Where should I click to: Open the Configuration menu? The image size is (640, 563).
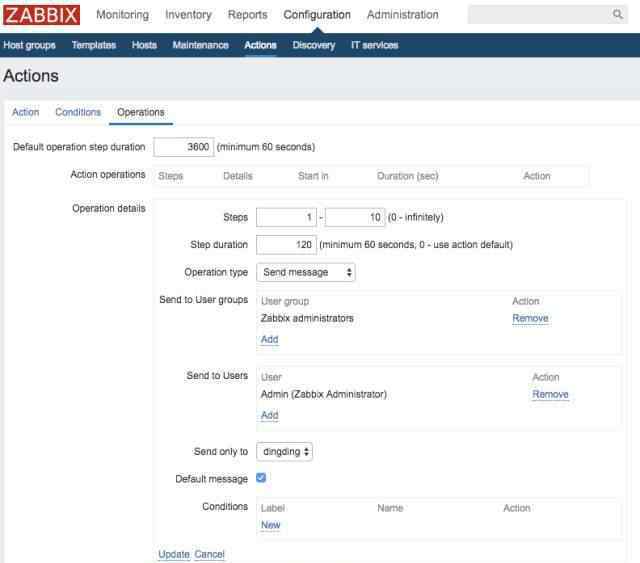click(x=317, y=15)
